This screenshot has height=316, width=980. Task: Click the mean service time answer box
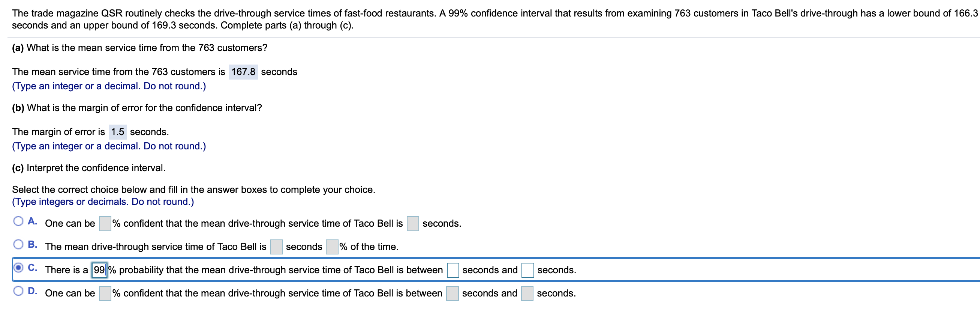pos(243,72)
